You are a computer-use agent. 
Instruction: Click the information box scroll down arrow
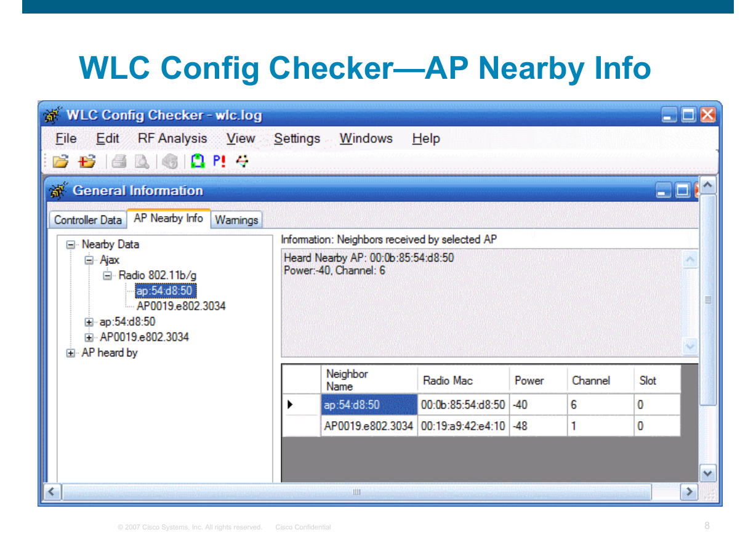[x=690, y=347]
